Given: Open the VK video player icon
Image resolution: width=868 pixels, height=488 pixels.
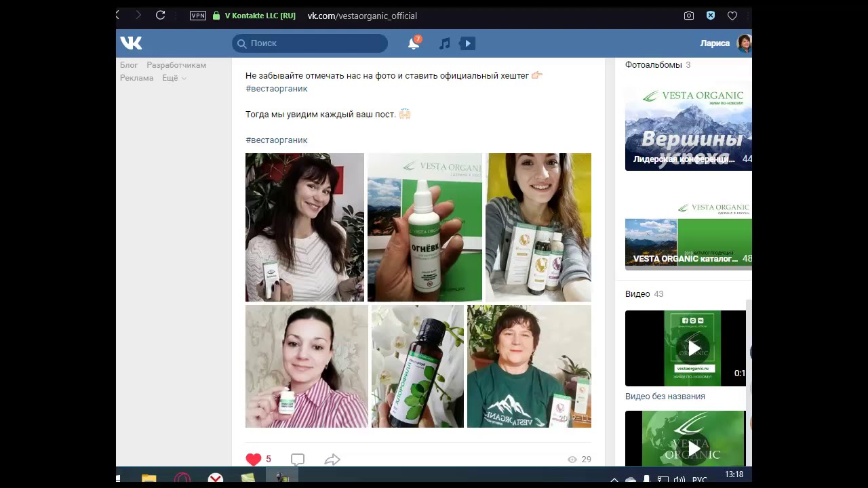Looking at the screenshot, I should 467,43.
